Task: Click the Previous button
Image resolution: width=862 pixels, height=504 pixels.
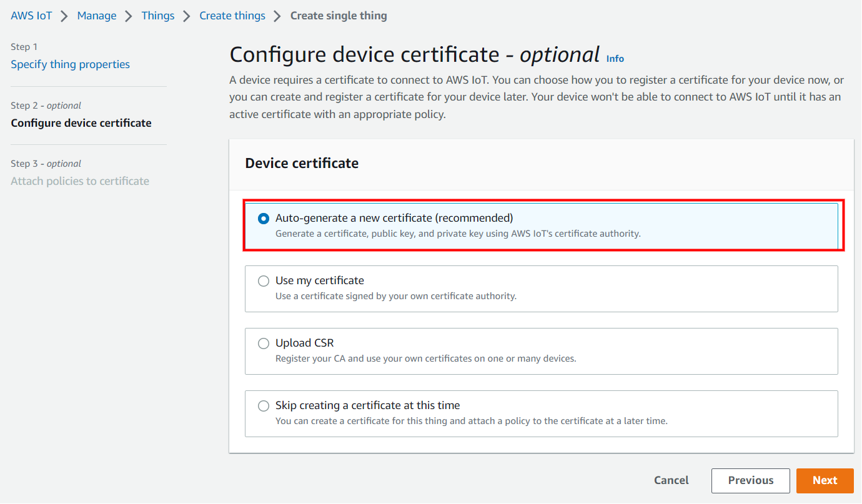Action: click(x=750, y=480)
